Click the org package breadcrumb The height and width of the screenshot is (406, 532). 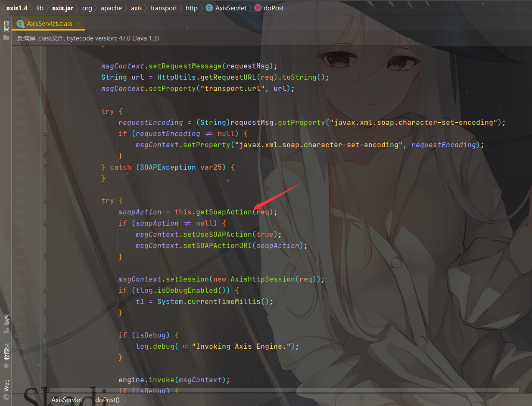click(x=87, y=8)
